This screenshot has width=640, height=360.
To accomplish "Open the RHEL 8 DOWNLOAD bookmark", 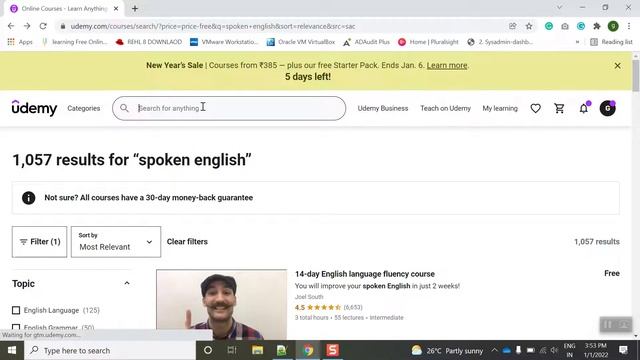I will tap(149, 42).
